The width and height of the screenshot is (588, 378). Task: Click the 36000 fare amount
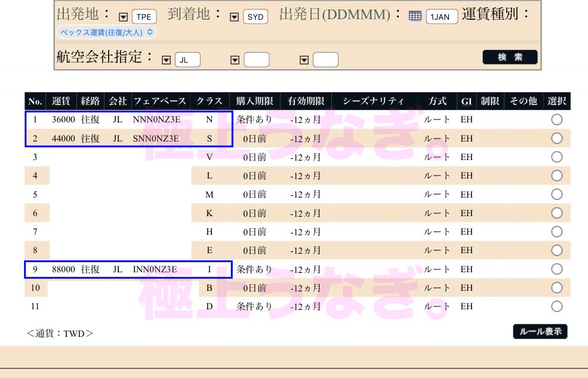coord(63,119)
